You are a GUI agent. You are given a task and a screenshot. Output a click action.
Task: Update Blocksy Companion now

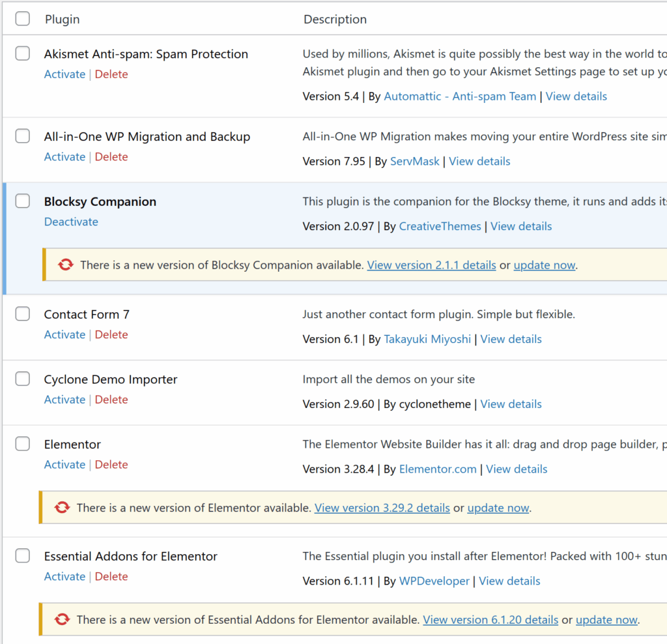(x=545, y=265)
